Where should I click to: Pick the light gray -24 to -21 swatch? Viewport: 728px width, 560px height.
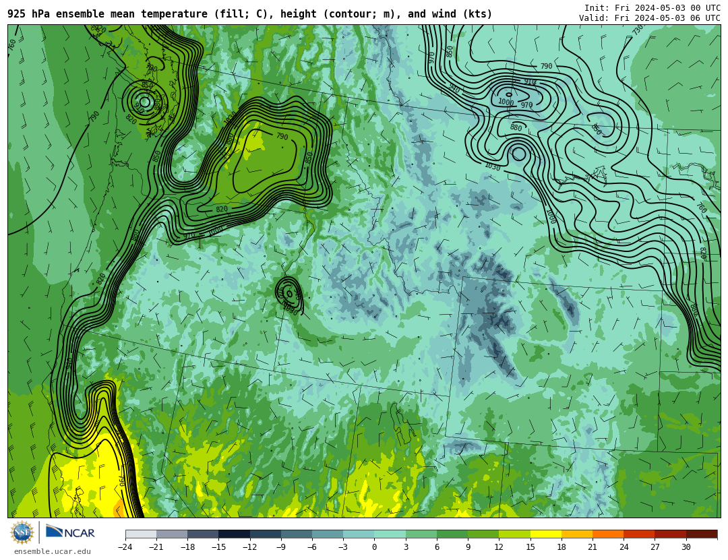pos(141,534)
